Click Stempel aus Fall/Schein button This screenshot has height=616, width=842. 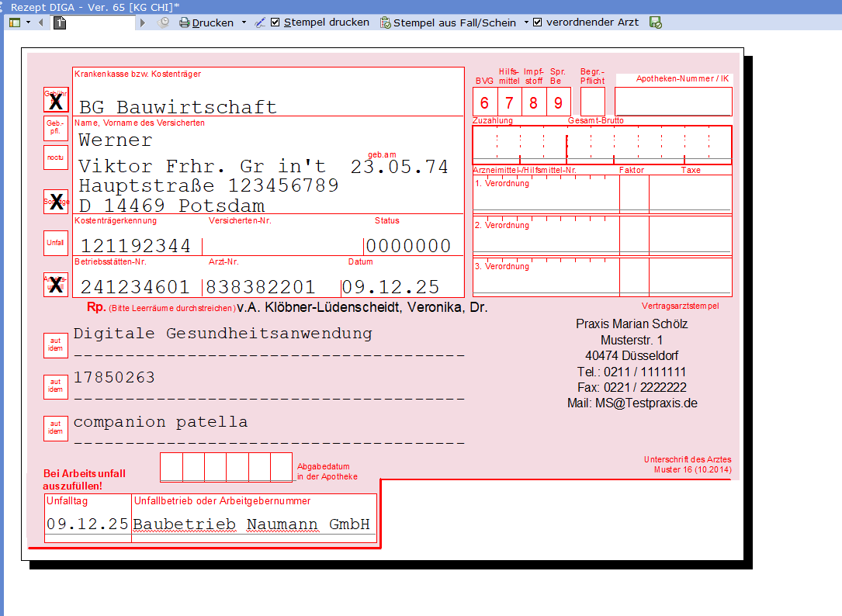(448, 22)
